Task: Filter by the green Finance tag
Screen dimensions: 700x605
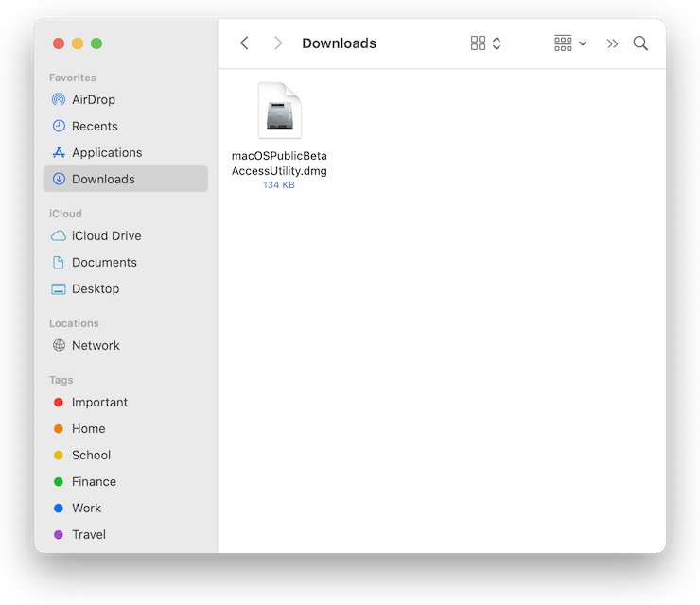Action: click(94, 482)
